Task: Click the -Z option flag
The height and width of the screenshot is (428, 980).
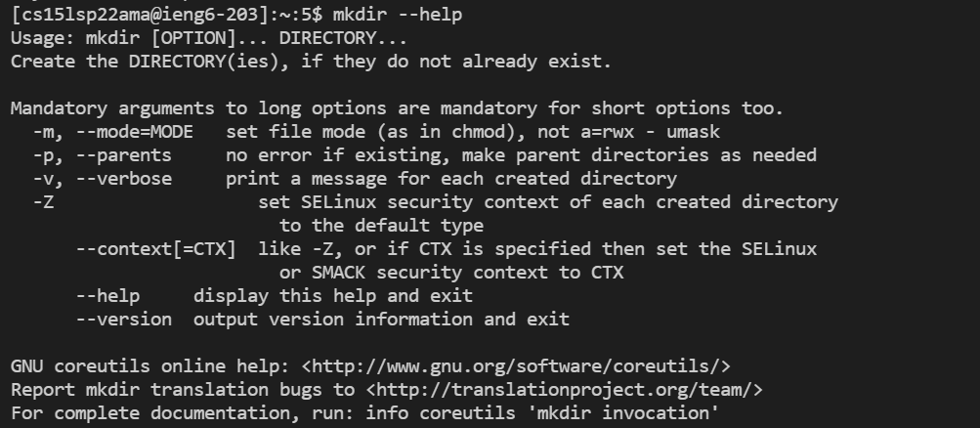Action: tap(43, 202)
